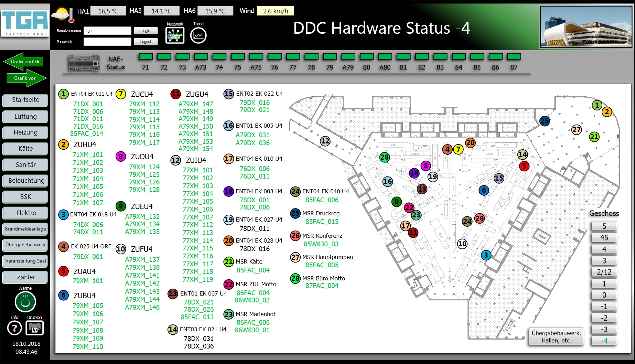The width and height of the screenshot is (635, 364).
Task: Click the TGA Partner logo
Action: tap(24, 22)
